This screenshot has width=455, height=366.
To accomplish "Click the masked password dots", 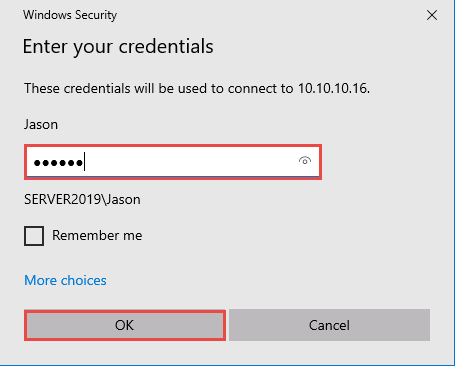I will tap(58, 163).
